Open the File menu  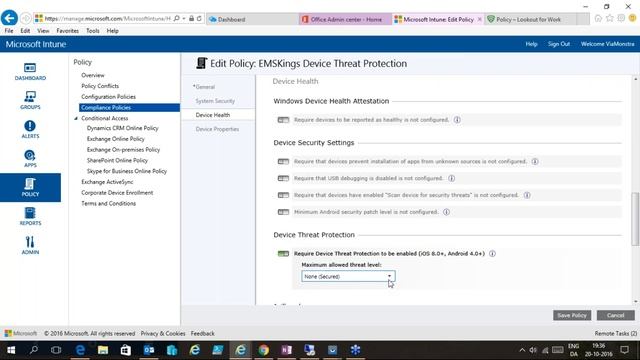[9, 31]
